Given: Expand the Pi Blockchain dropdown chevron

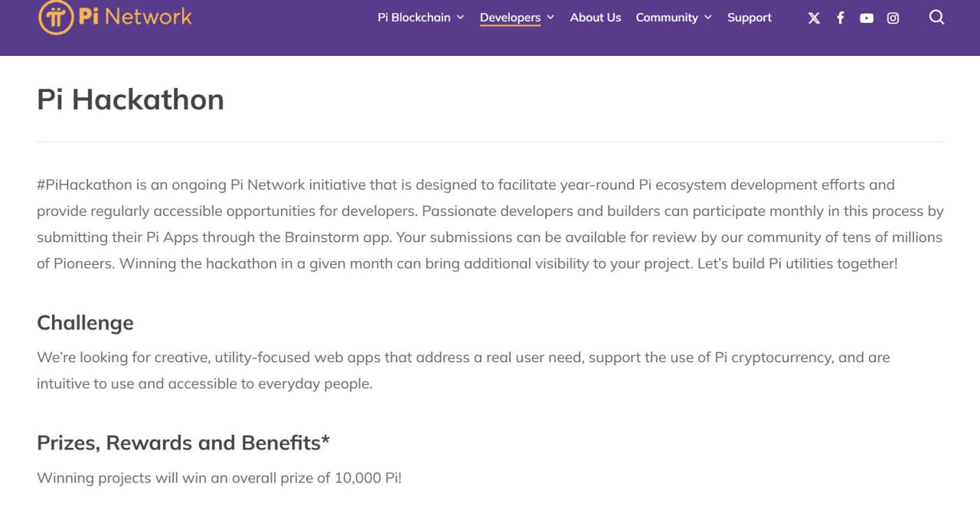Looking at the screenshot, I should point(460,17).
